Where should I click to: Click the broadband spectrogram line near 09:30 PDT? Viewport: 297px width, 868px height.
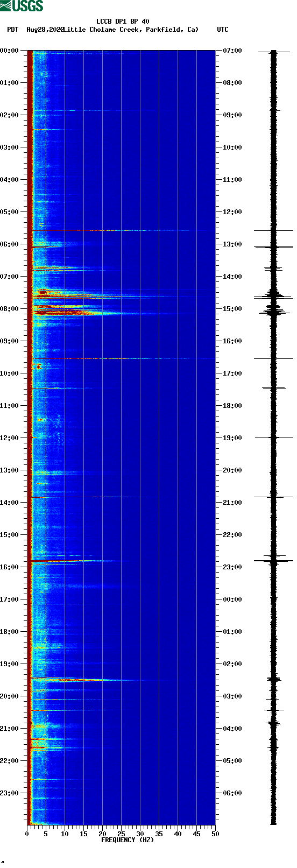click(x=123, y=358)
